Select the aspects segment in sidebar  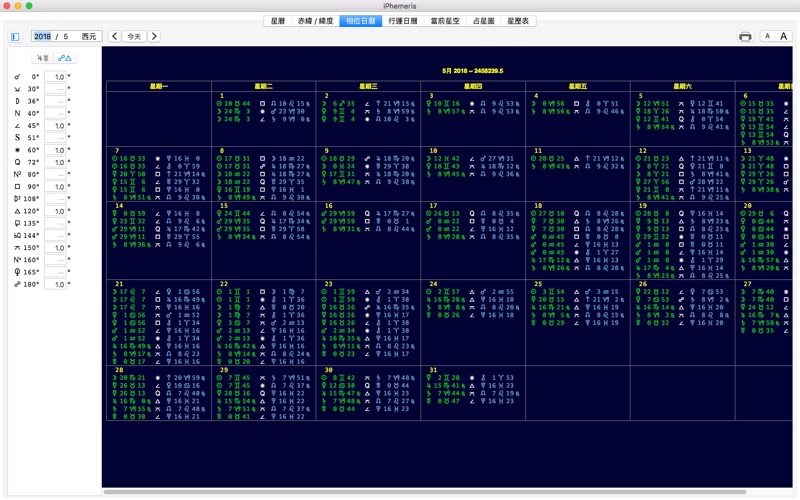[64, 58]
